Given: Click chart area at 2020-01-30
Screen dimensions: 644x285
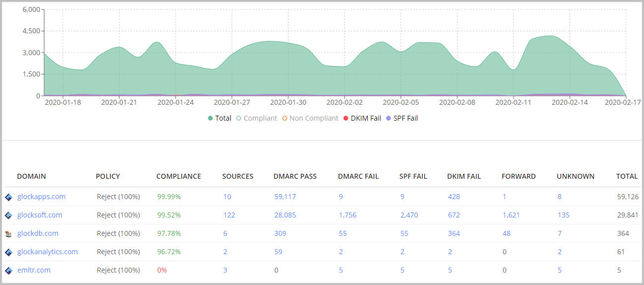Looking at the screenshot, I should pos(288,69).
